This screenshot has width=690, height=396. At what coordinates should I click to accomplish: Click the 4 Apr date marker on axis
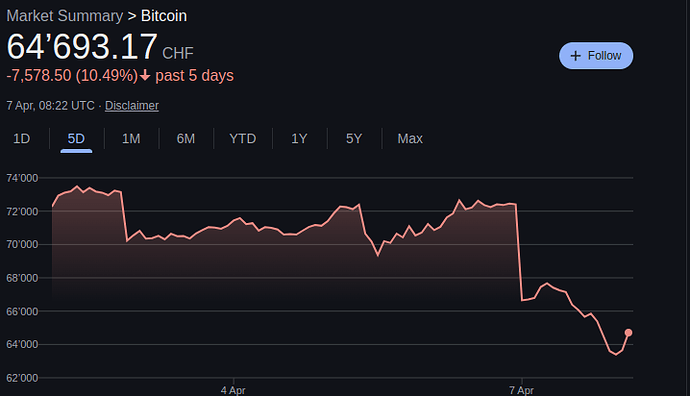click(233, 390)
